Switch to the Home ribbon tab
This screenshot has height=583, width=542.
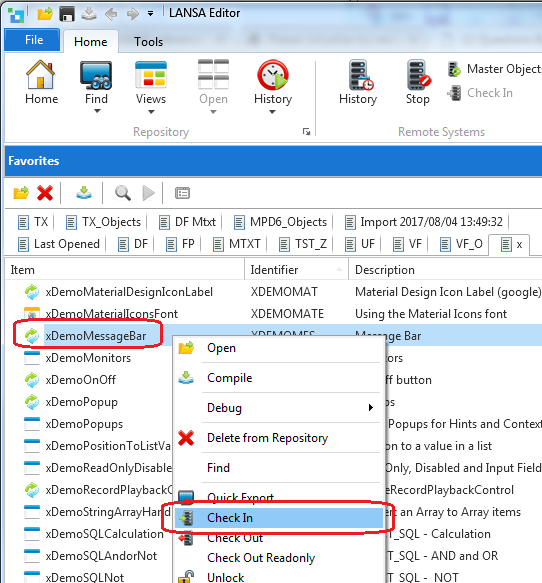[x=91, y=41]
